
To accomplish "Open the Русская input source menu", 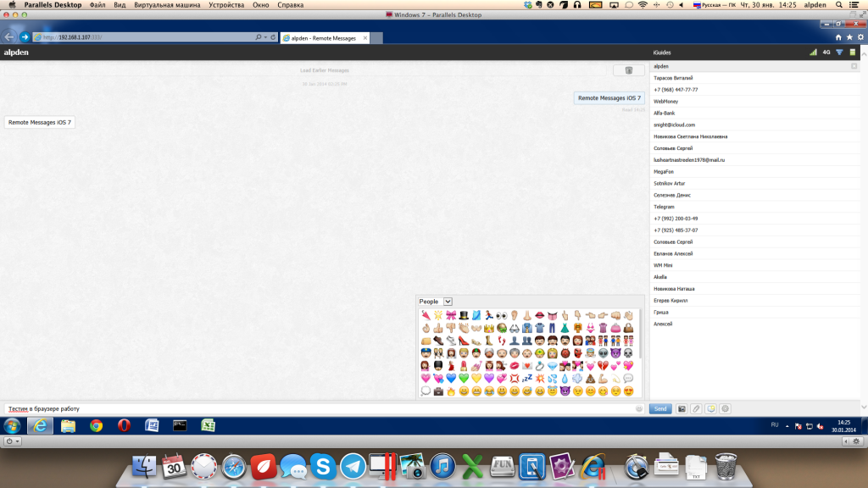I will (x=715, y=5).
